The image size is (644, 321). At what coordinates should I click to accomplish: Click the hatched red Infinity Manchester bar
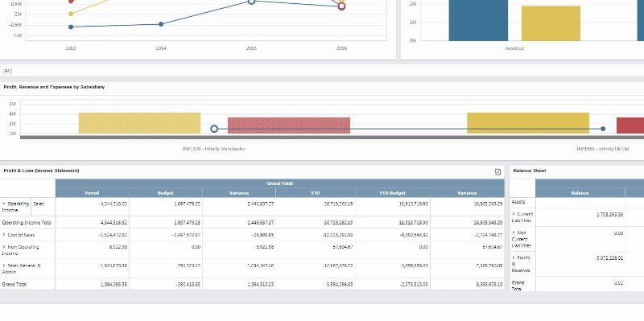click(289, 126)
